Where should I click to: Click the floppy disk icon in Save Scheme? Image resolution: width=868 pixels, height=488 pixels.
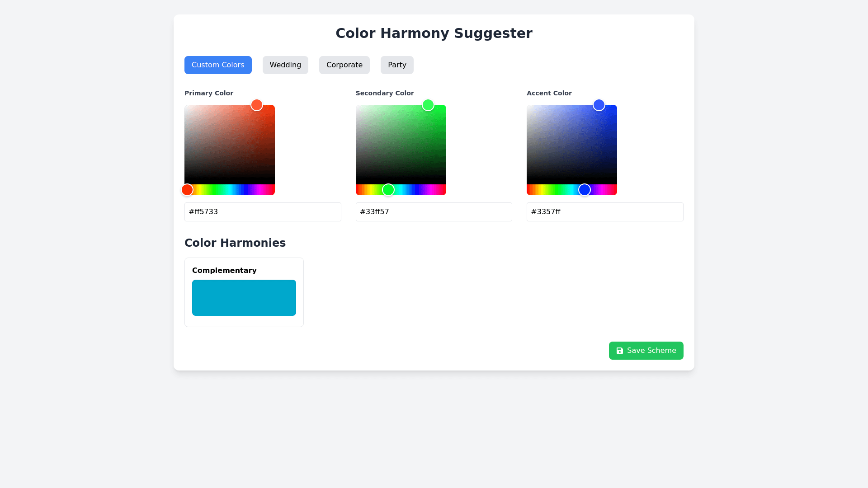coord(619,351)
